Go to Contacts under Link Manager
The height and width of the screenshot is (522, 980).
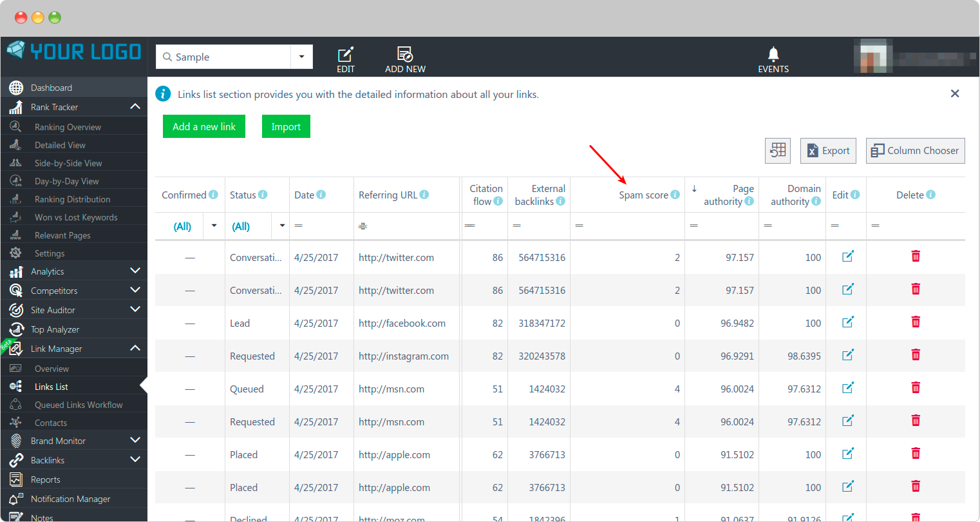51,423
